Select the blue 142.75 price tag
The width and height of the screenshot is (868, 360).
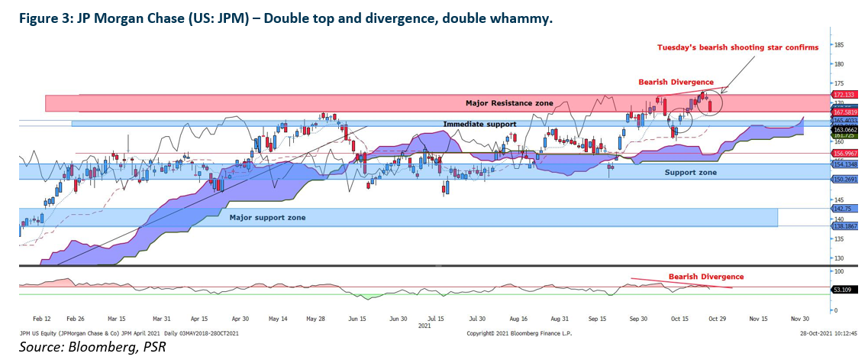coord(843,208)
